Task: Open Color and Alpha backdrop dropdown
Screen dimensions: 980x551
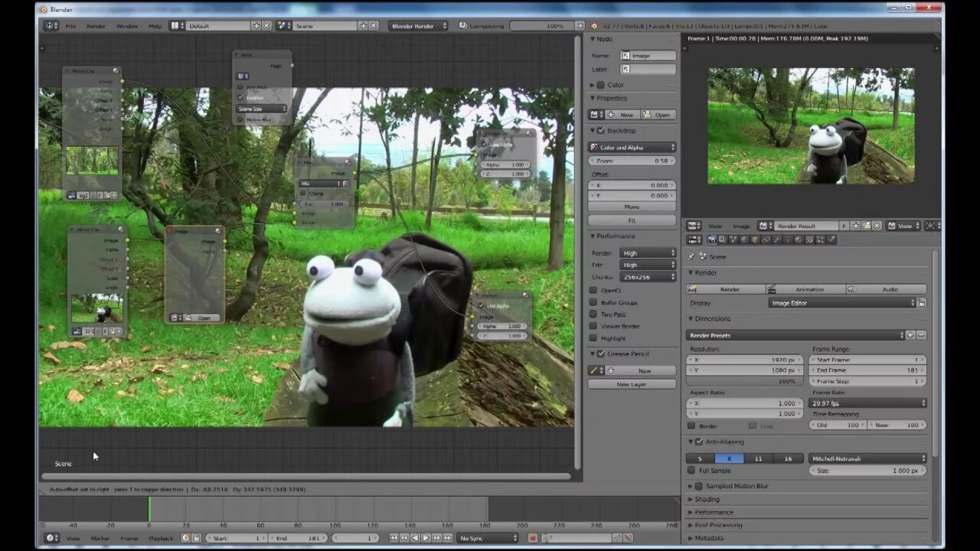Action: click(632, 148)
